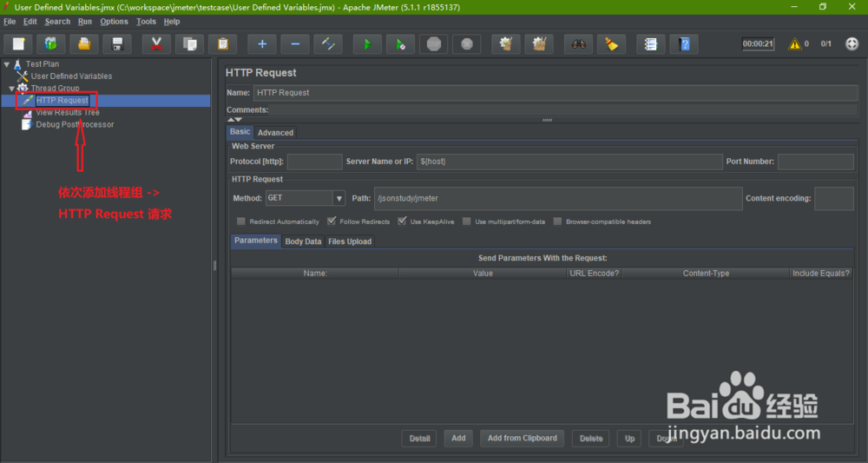
Task: Click the Collapse All minus icon
Action: [295, 44]
